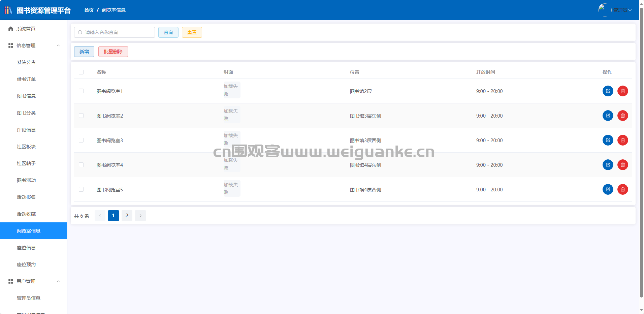Open the 管理员 account dropdown

coord(622,10)
